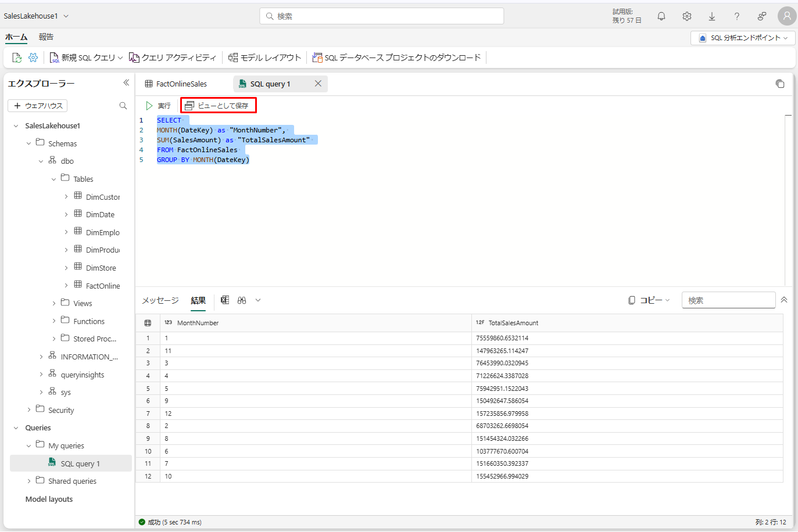Expand the DimDate table chevron
The height and width of the screenshot is (532, 798).
[66, 215]
